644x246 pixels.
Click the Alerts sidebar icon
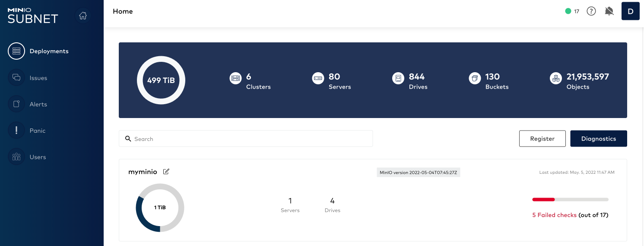click(x=16, y=104)
